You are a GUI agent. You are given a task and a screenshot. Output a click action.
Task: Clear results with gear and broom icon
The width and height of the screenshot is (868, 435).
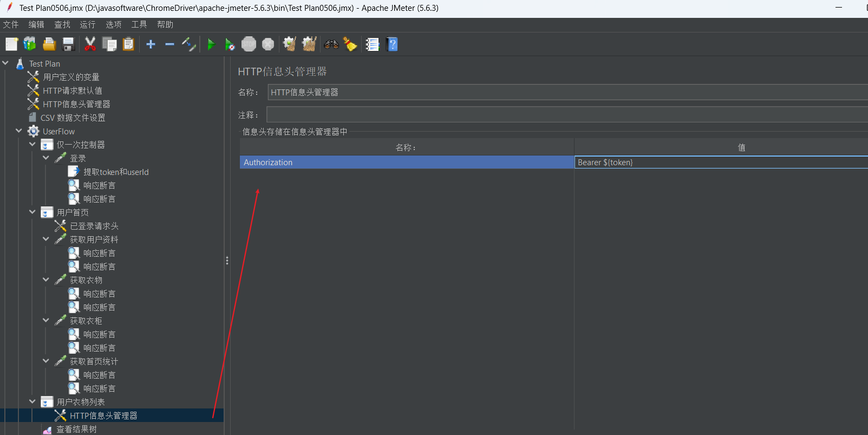point(290,44)
